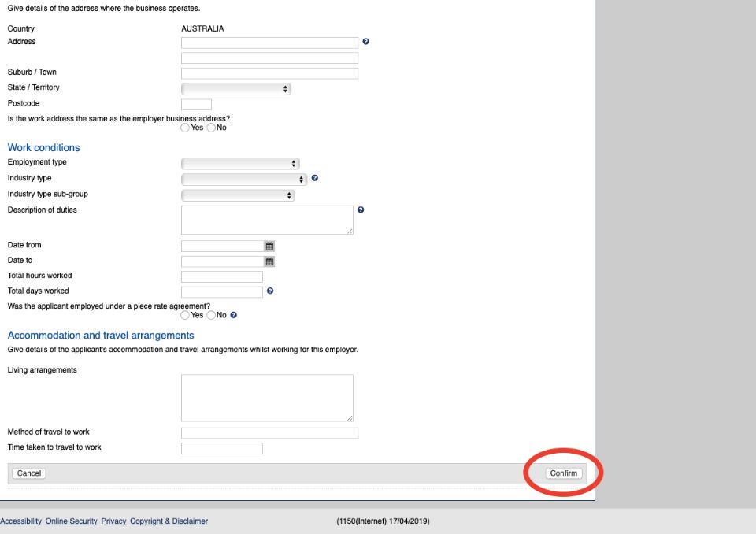
Task: Focus the Time taken to travel field
Action: coord(222,449)
